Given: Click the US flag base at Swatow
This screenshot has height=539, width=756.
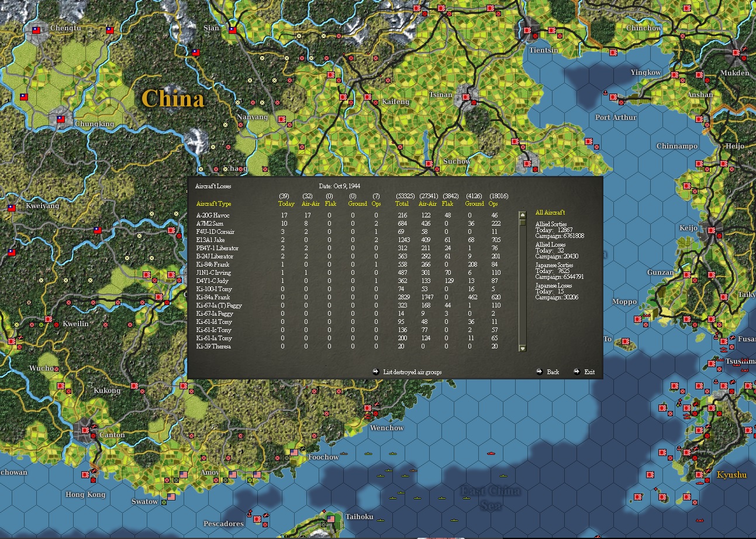Looking at the screenshot, I should [171, 497].
